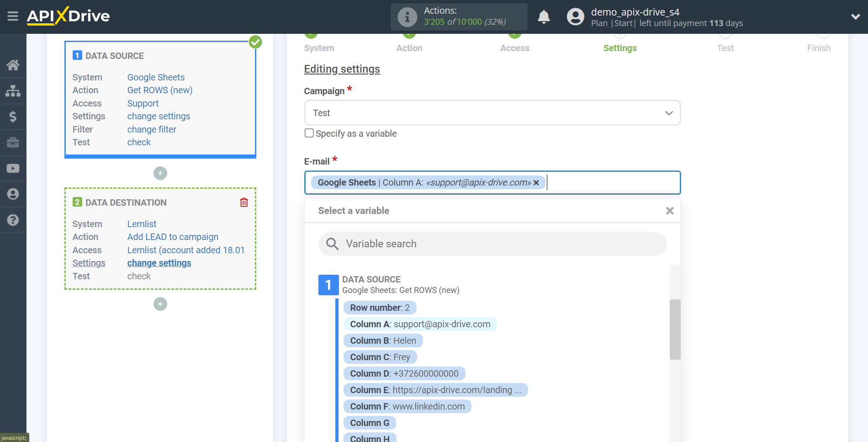Select Column B: Helen variable
The image size is (868, 442).
pyautogui.click(x=383, y=341)
